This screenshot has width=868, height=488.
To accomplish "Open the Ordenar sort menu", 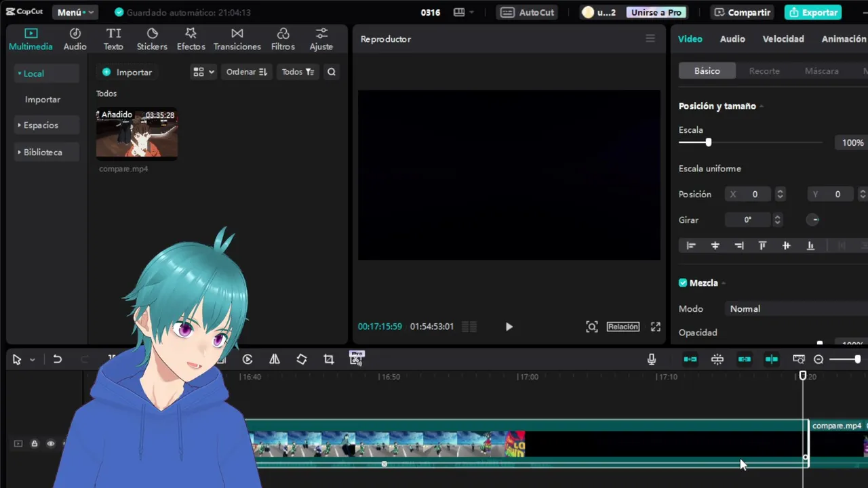I will coord(247,72).
